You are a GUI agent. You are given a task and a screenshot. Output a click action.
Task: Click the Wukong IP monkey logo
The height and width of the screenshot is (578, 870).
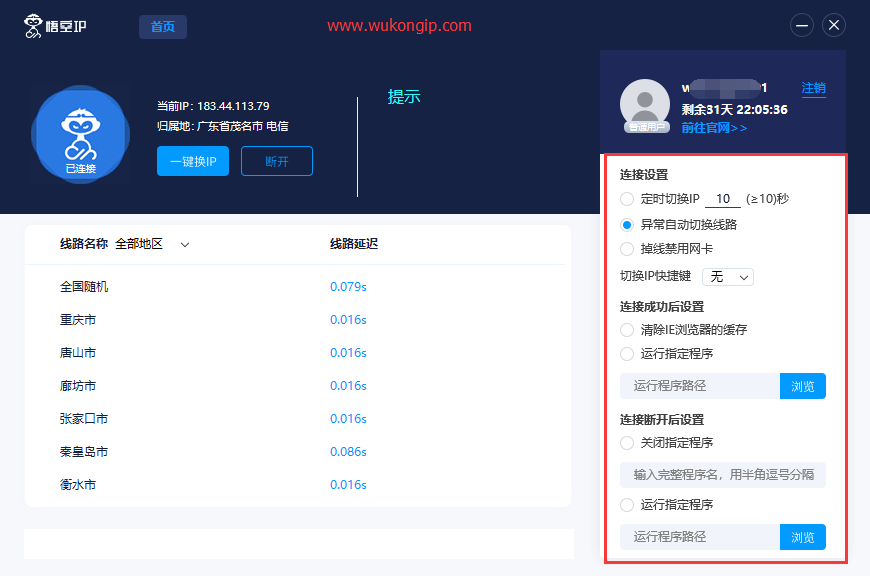[x=55, y=26]
